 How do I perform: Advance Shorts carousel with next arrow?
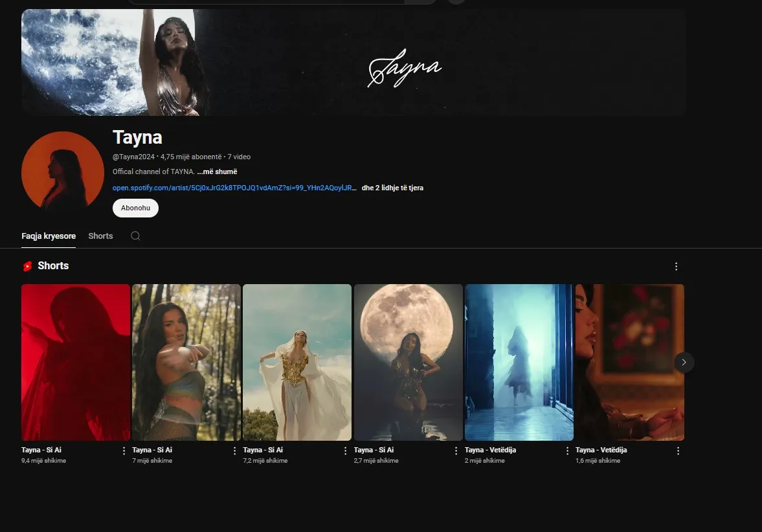[x=684, y=362]
